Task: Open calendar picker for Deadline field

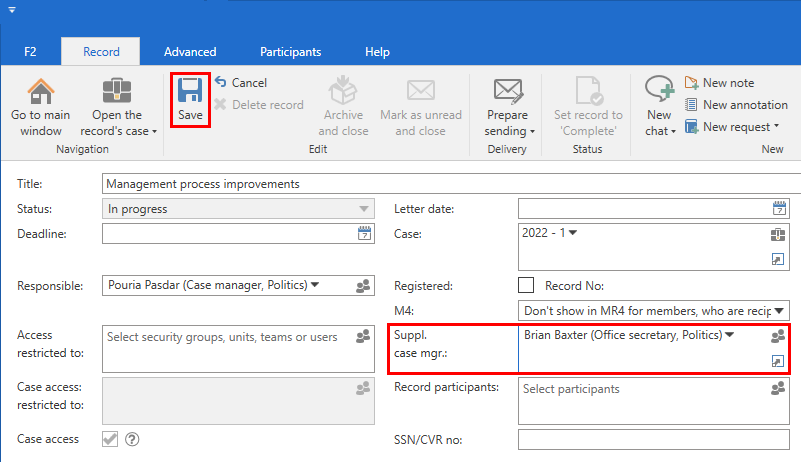Action: [364, 234]
